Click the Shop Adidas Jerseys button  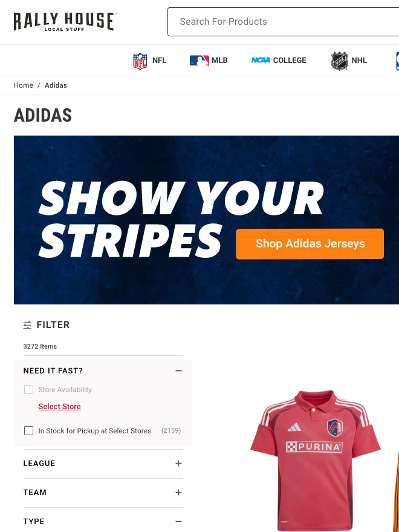tap(310, 244)
